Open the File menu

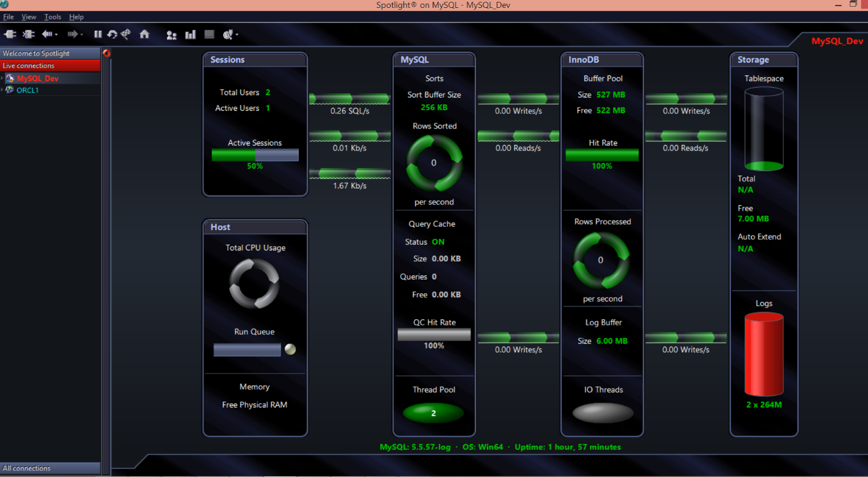9,17
